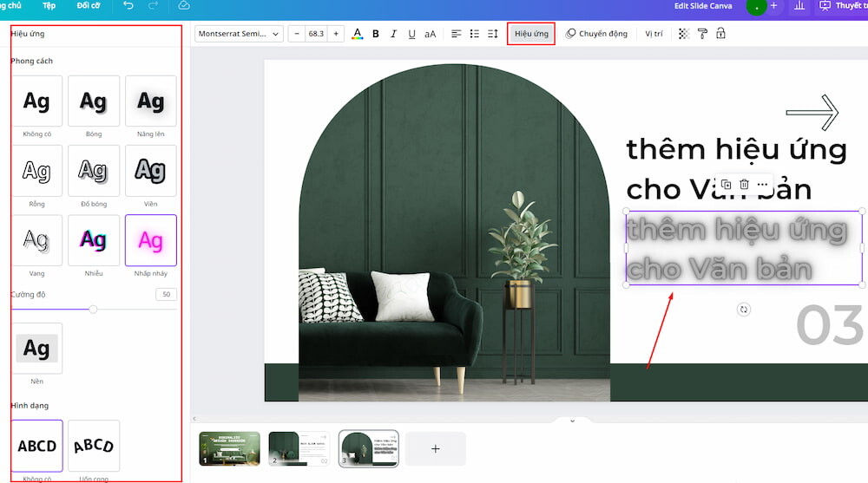Click the Edit Slide Canva title
Viewport: 868px width, 483px height.
point(703,5)
